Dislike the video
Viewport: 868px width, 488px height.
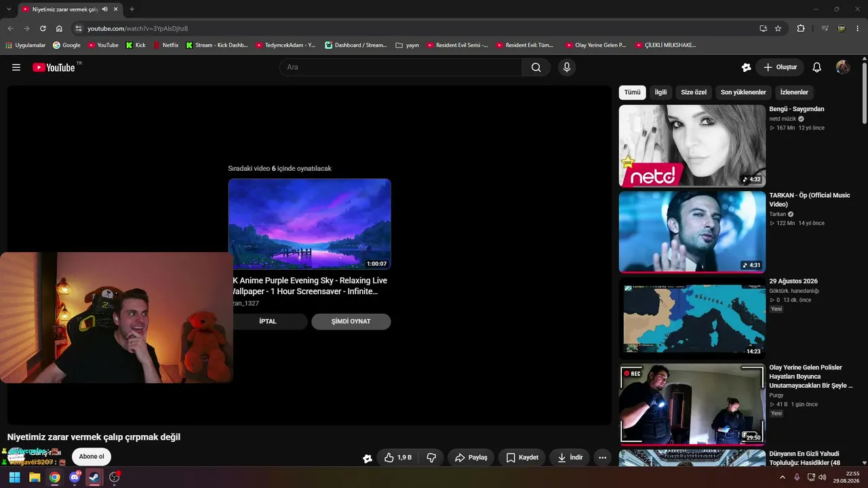(x=431, y=457)
